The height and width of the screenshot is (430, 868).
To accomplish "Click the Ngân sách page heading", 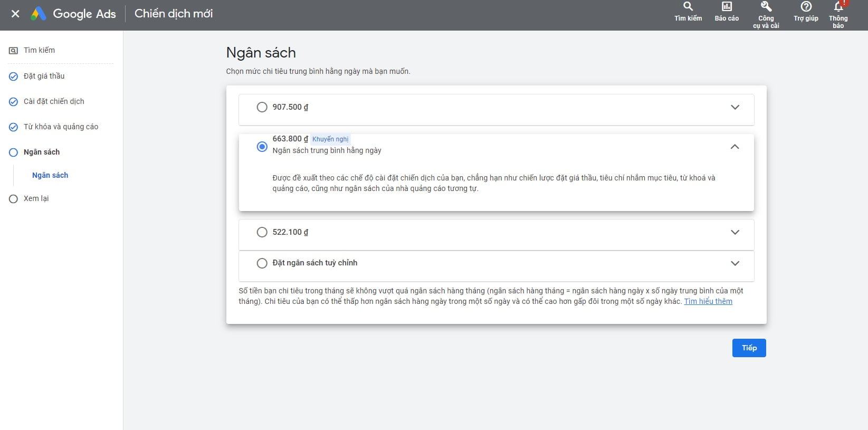I will (x=261, y=53).
